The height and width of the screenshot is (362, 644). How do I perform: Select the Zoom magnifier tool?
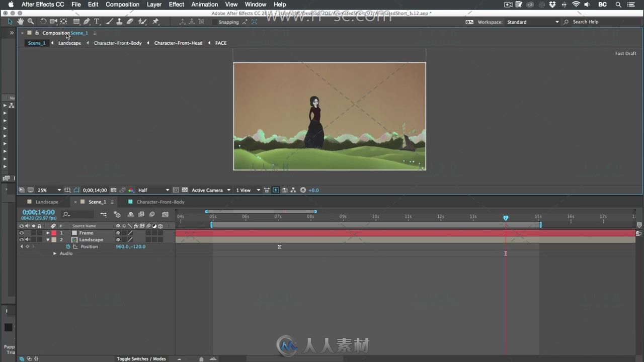(31, 22)
